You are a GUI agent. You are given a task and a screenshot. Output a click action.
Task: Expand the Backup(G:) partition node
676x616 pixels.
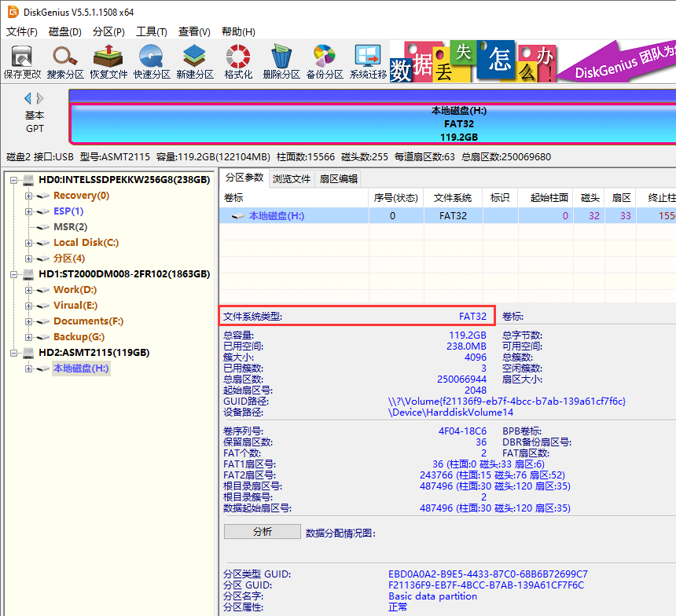tap(28, 337)
